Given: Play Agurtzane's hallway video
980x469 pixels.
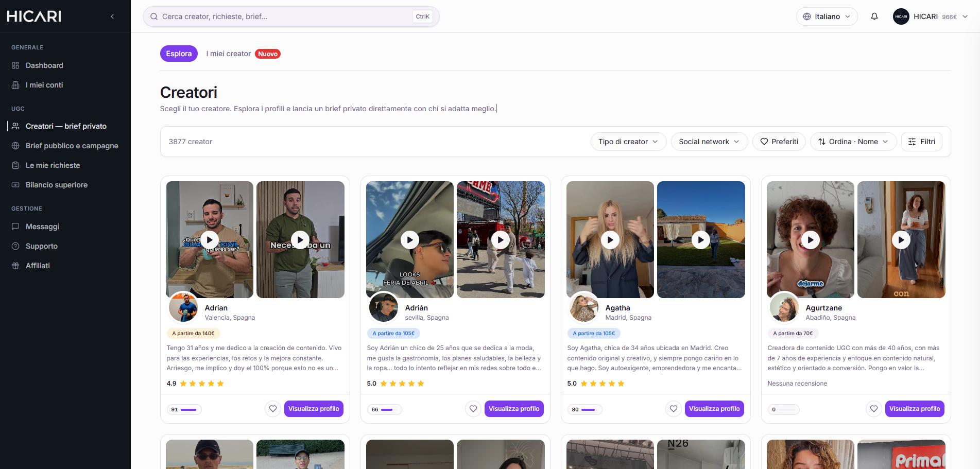Looking at the screenshot, I should (901, 239).
